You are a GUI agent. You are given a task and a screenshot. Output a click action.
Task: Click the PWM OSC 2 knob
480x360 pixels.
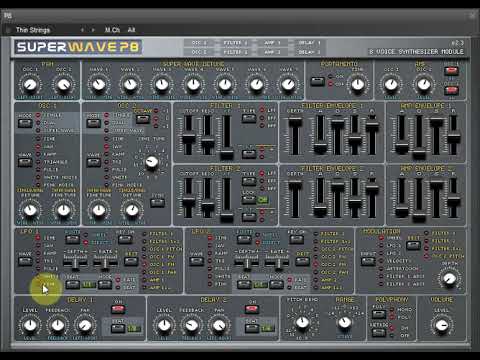[x=63, y=84]
